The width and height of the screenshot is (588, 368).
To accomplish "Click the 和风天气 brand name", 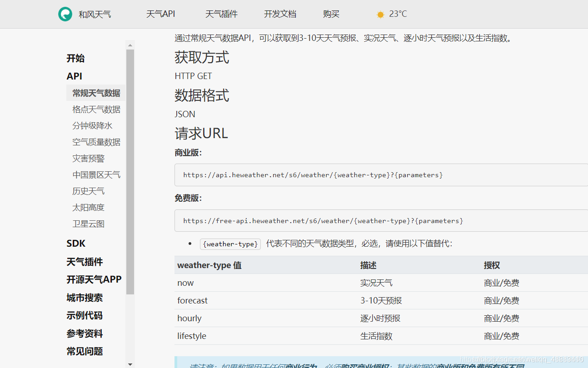I will click(x=95, y=15).
